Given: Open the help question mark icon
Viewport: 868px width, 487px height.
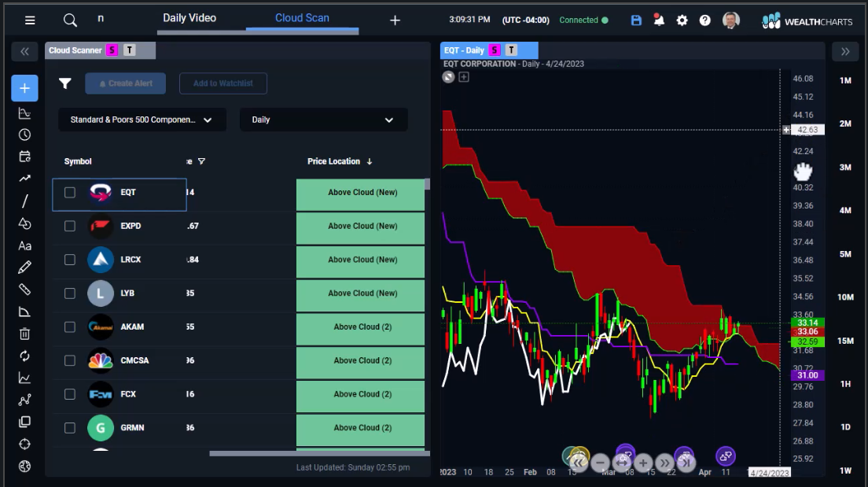Looking at the screenshot, I should tap(704, 20).
